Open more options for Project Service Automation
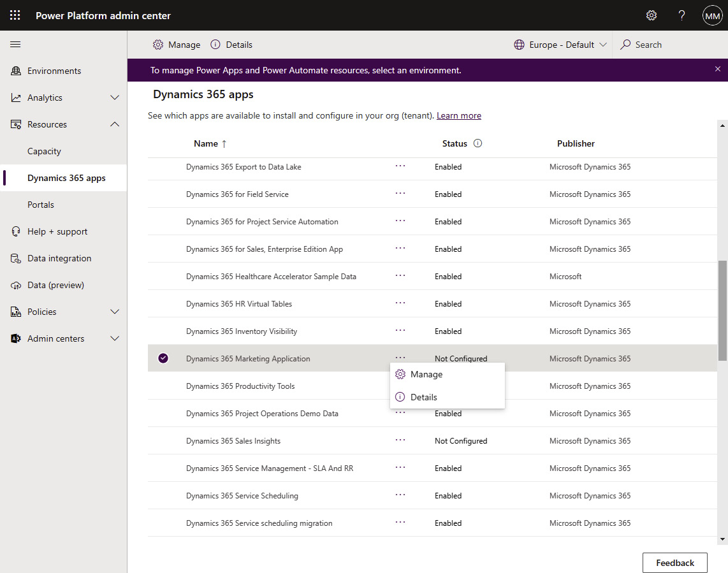728x573 pixels. click(x=400, y=221)
